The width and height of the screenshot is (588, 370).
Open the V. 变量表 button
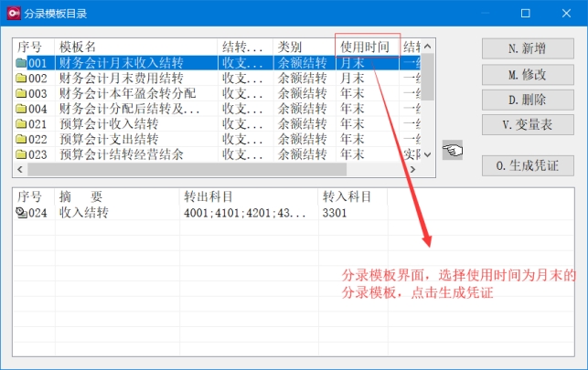[528, 125]
